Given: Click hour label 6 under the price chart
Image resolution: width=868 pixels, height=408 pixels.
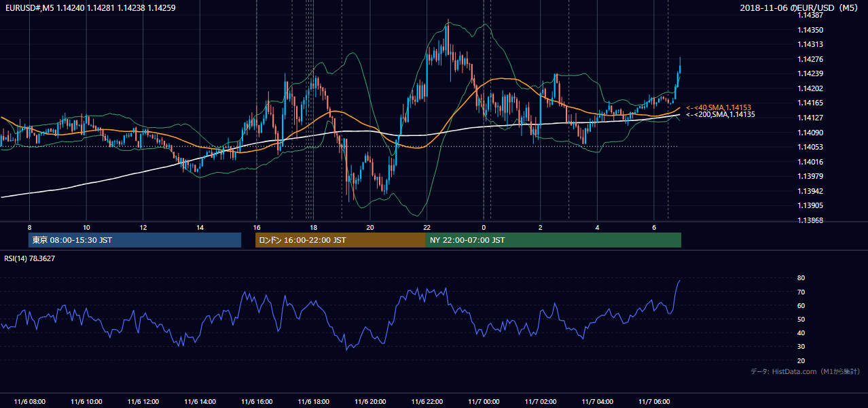Looking at the screenshot, I should (x=654, y=227).
